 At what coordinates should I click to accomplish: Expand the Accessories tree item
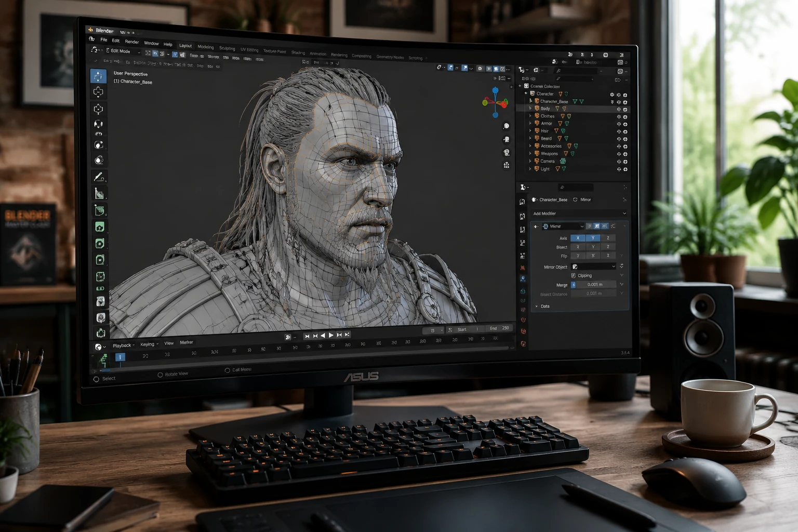click(x=530, y=146)
